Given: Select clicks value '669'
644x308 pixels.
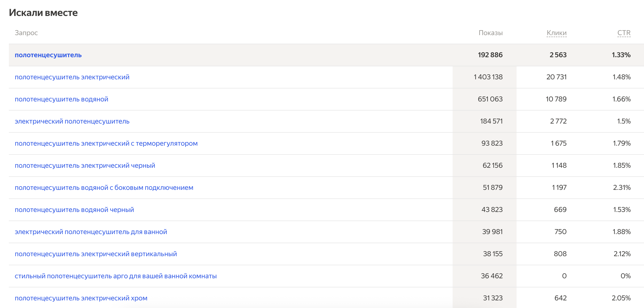Looking at the screenshot, I should pos(560,210).
